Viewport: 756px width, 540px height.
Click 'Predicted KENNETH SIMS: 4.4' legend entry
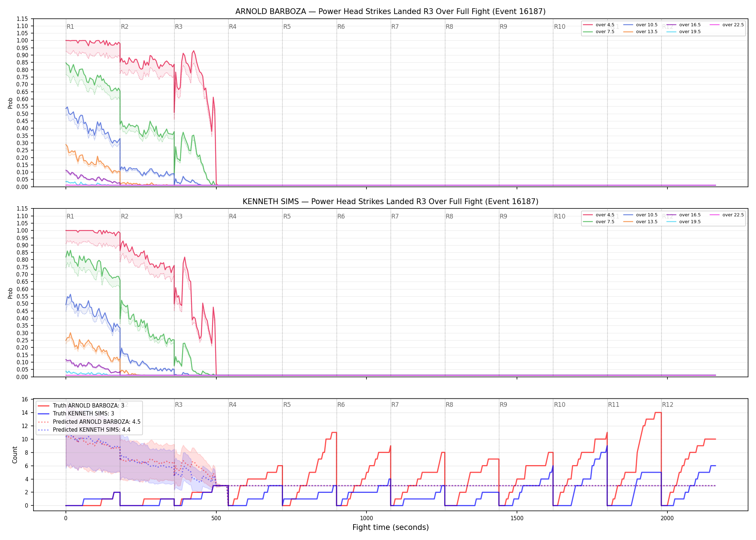[x=84, y=429]
